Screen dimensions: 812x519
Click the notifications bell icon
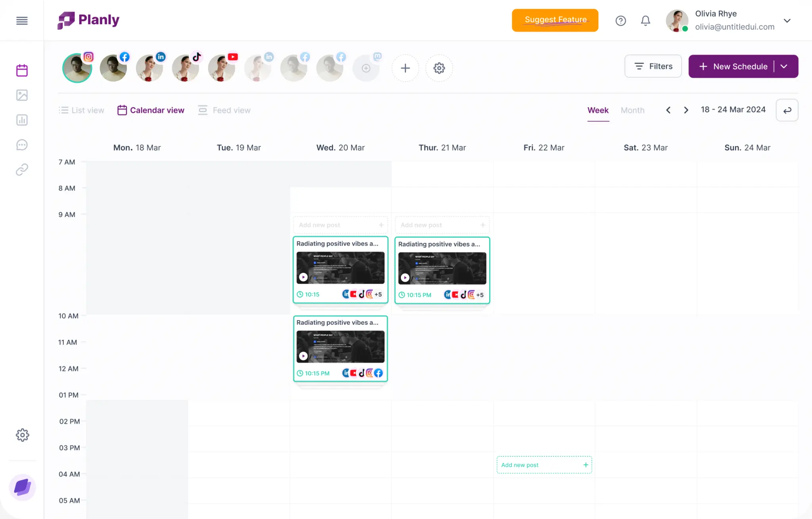click(x=645, y=21)
